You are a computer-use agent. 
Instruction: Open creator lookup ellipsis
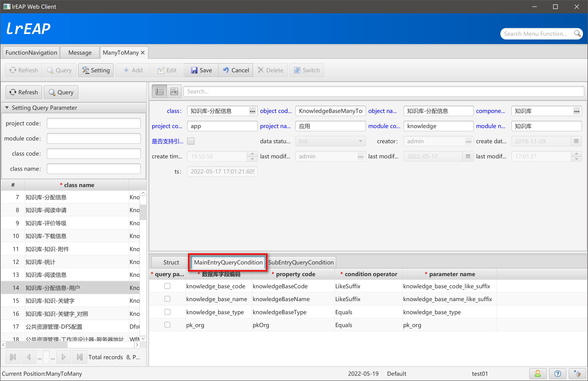pyautogui.click(x=468, y=141)
